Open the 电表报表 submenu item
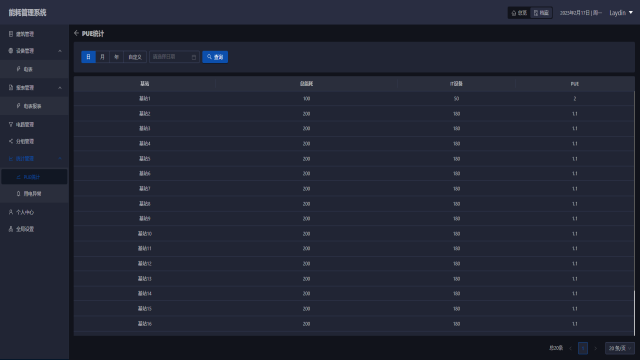The image size is (640, 360). (34, 106)
